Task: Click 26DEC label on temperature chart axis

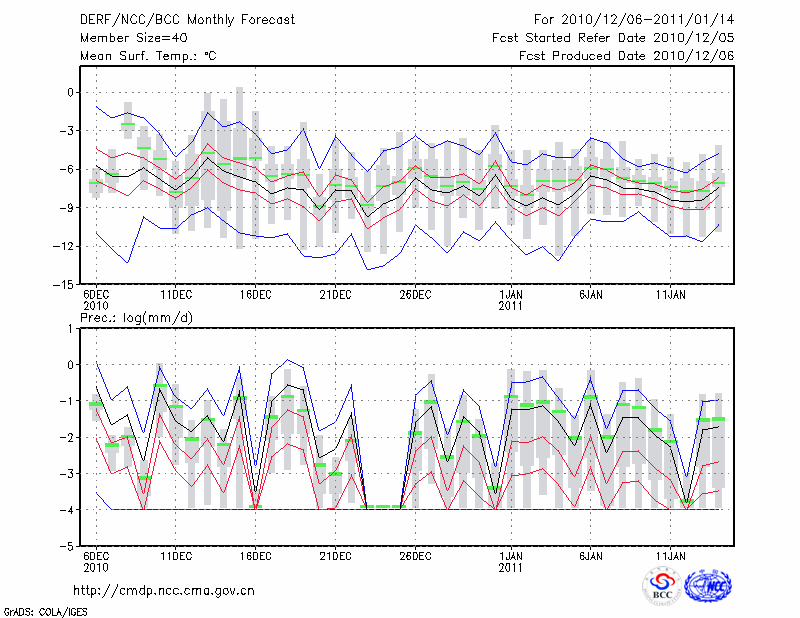Action: 415,294
